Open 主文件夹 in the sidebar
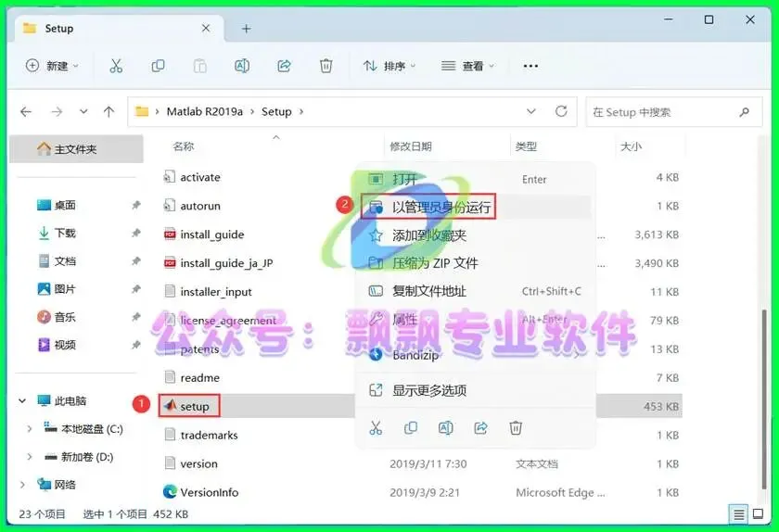The width and height of the screenshot is (779, 532). pyautogui.click(x=76, y=149)
